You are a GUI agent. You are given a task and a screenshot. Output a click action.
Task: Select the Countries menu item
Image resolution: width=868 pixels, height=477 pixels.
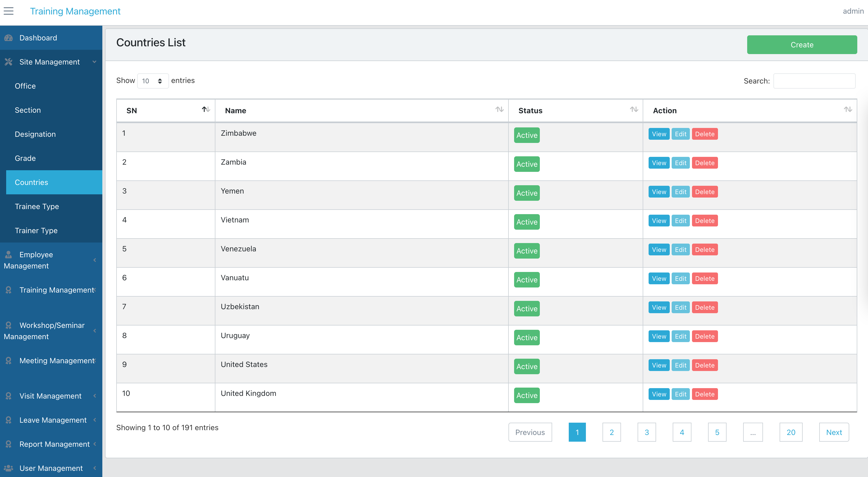coord(54,182)
